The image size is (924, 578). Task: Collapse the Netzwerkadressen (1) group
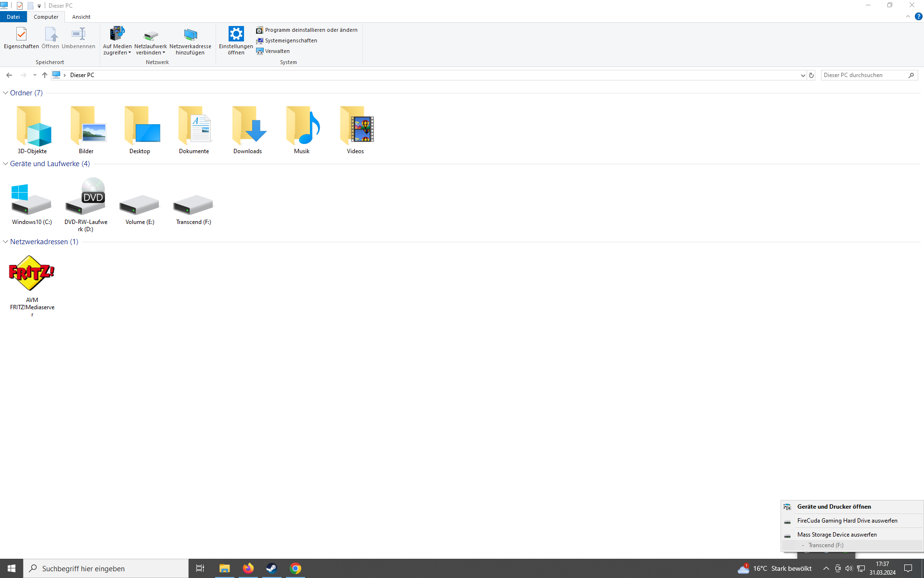click(x=5, y=242)
